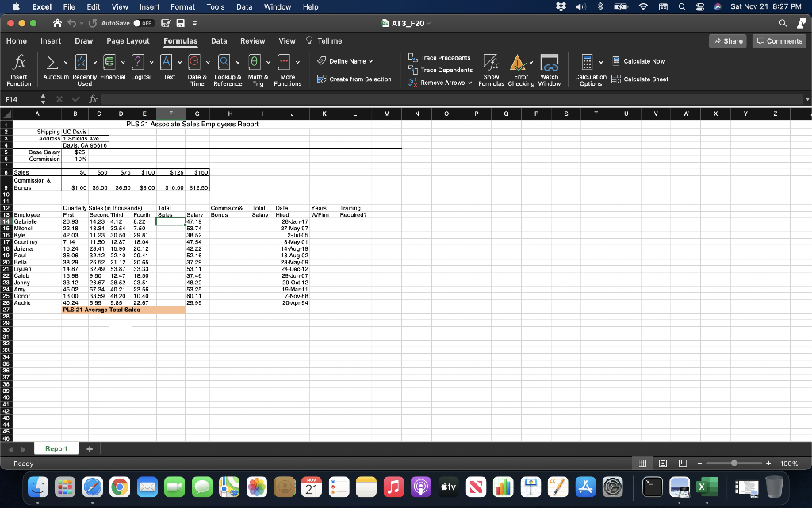This screenshot has width=812, height=508.
Task: Switch to the Page Layout tab
Action: point(128,41)
